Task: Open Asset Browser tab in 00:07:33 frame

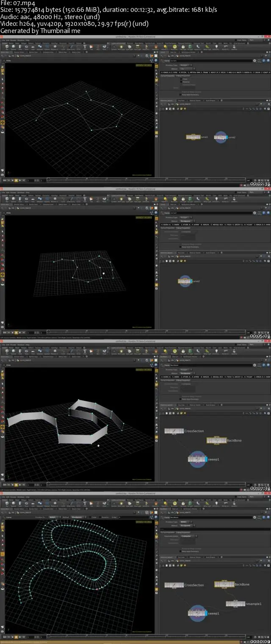Action: point(210,405)
